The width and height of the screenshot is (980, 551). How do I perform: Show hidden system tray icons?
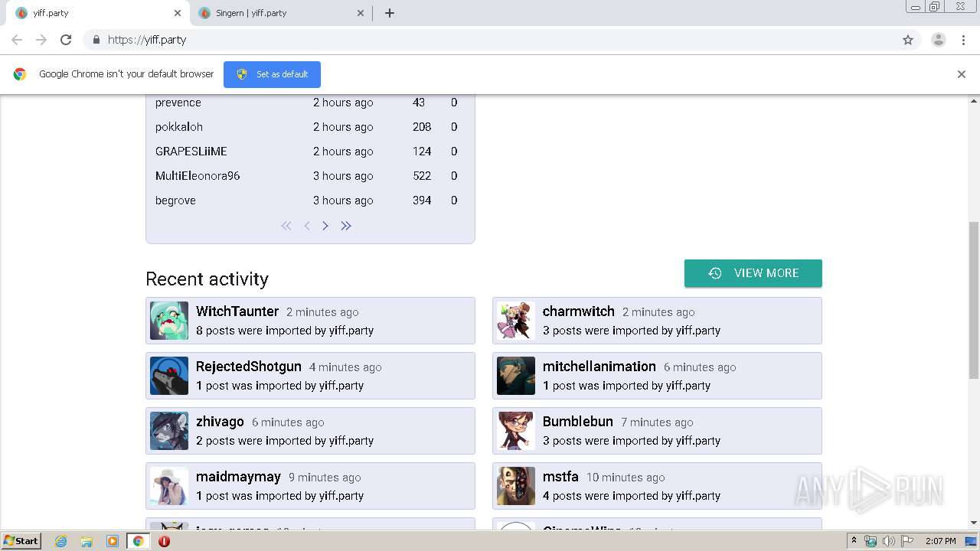pos(854,541)
